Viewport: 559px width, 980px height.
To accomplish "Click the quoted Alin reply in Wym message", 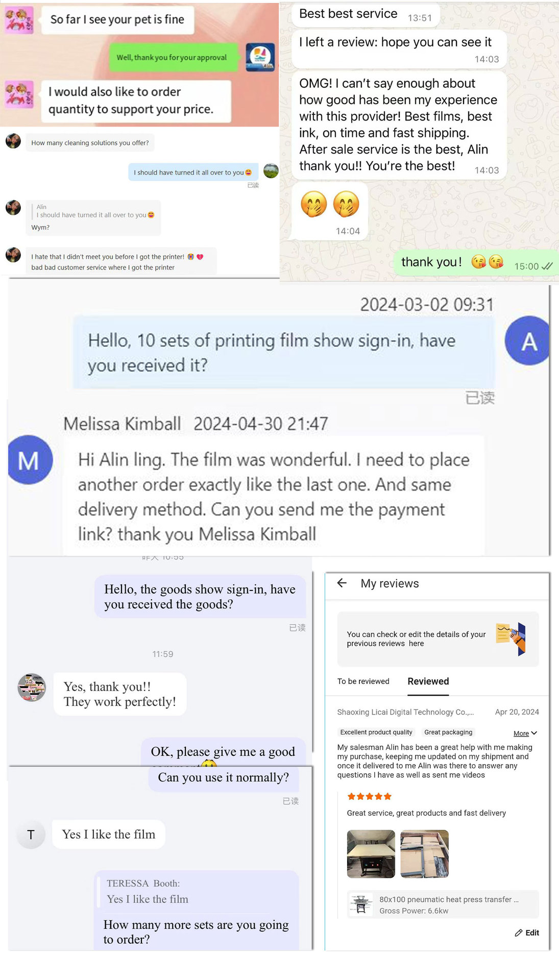I will coord(95,211).
